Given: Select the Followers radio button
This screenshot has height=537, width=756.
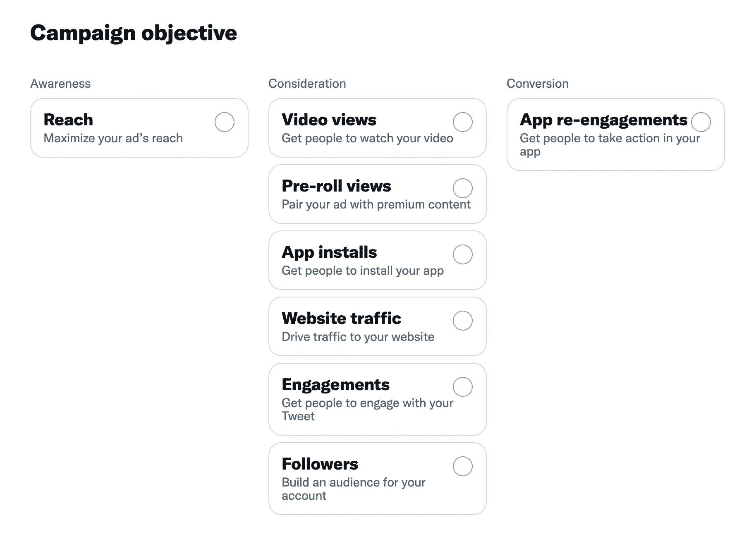Looking at the screenshot, I should (x=462, y=466).
